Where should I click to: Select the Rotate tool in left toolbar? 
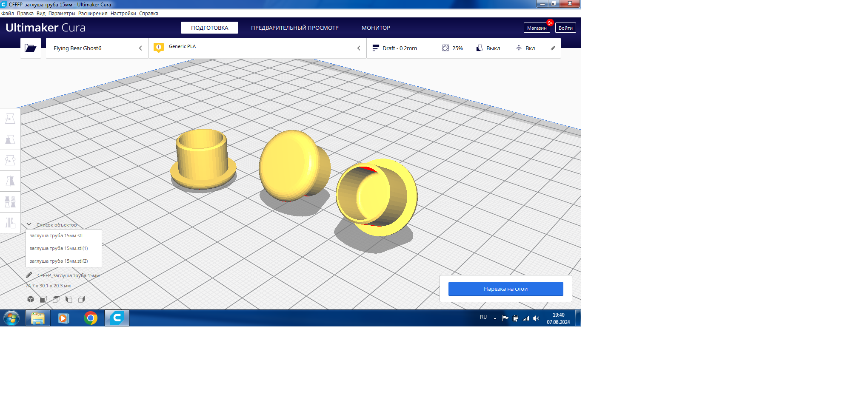coord(10,160)
